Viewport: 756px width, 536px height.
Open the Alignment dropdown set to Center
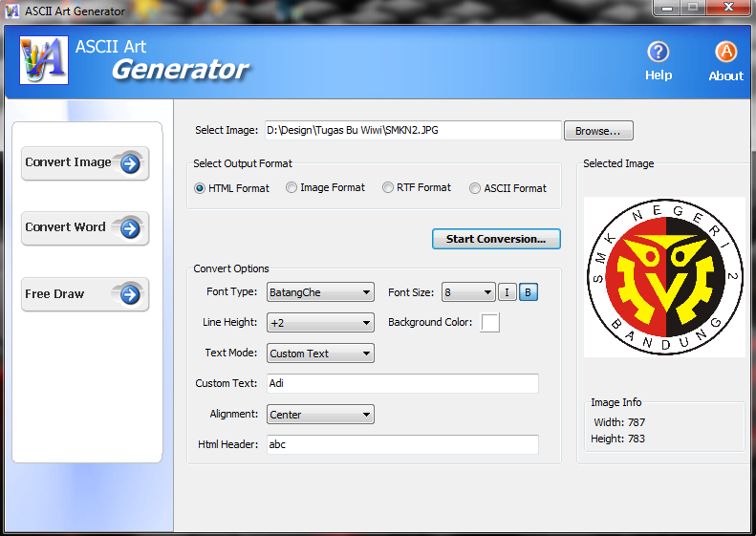(x=320, y=415)
